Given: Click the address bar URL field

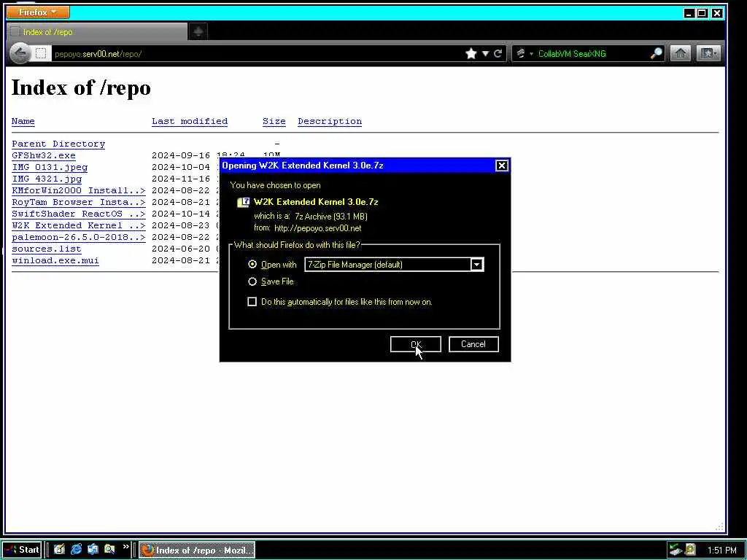Looking at the screenshot, I should [x=258, y=54].
